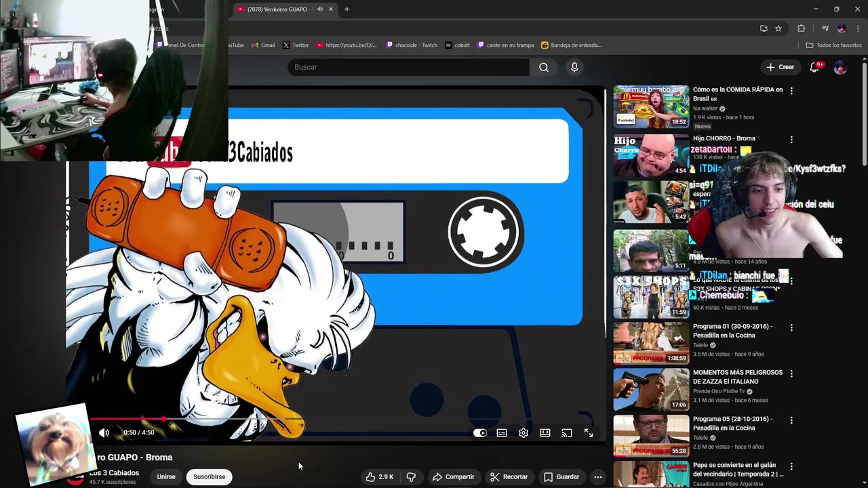
Task: Open more actions ellipsis under the video
Action: pyautogui.click(x=598, y=477)
